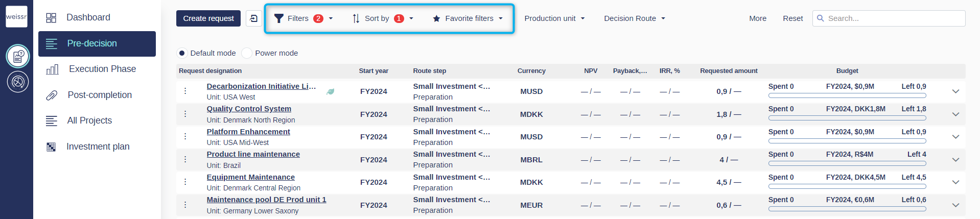980x219 pixels.
Task: Open the Product line maintenance link
Action: click(253, 154)
